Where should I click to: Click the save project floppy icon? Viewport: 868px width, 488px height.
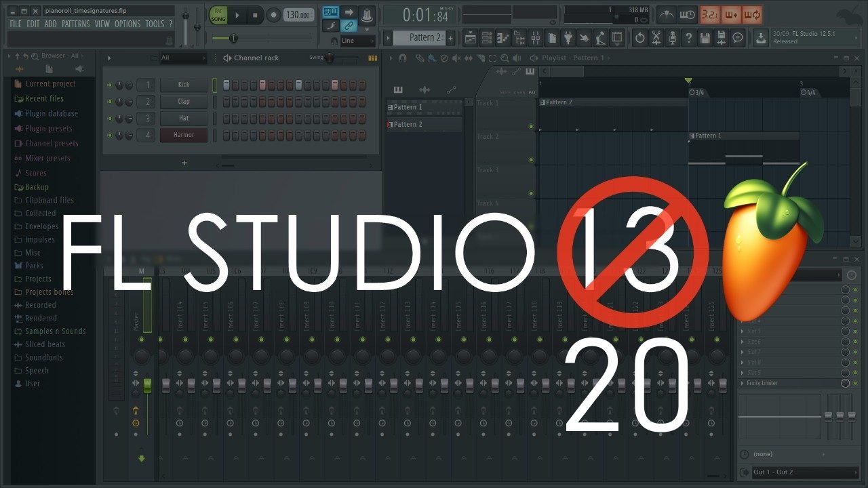pyautogui.click(x=705, y=38)
